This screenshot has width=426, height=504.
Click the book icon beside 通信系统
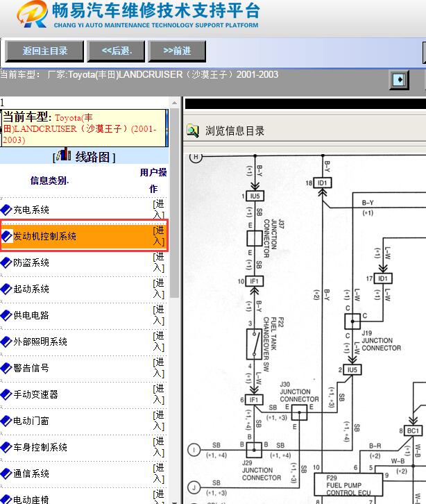point(6,473)
